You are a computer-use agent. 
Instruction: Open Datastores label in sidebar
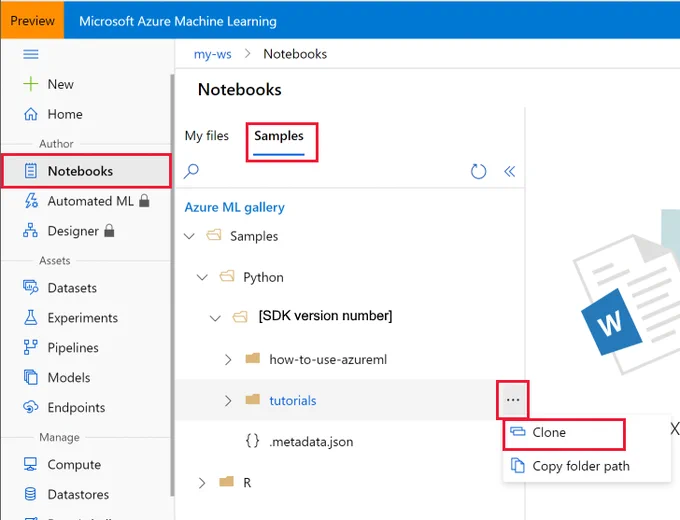(78, 494)
